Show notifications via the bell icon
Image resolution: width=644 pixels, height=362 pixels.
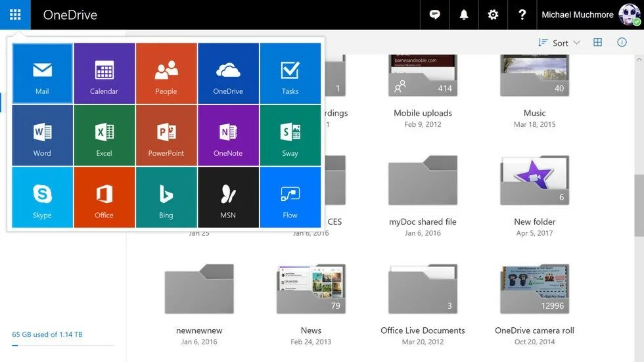click(464, 14)
